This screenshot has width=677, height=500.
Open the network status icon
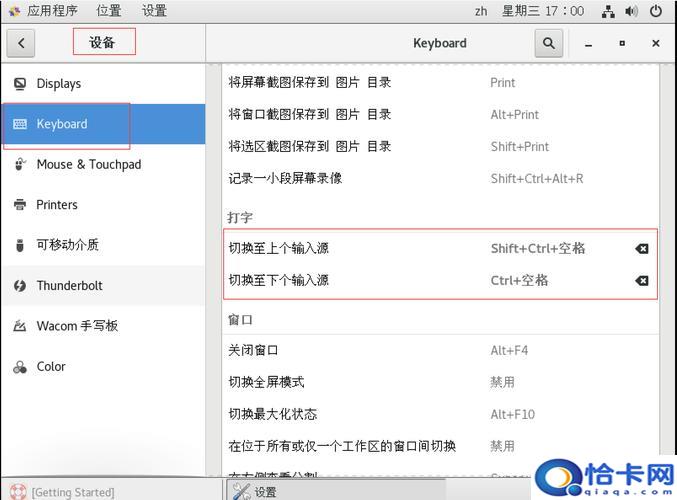[608, 11]
